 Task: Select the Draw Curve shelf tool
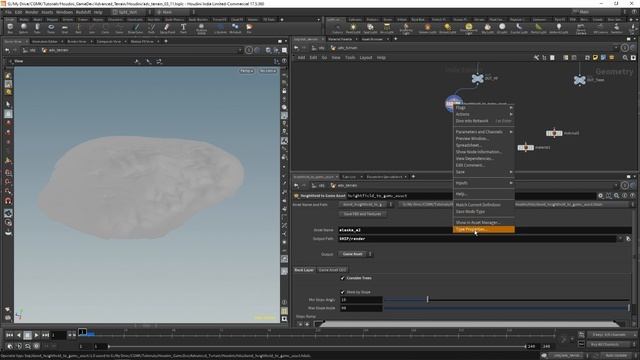click(x=136, y=28)
